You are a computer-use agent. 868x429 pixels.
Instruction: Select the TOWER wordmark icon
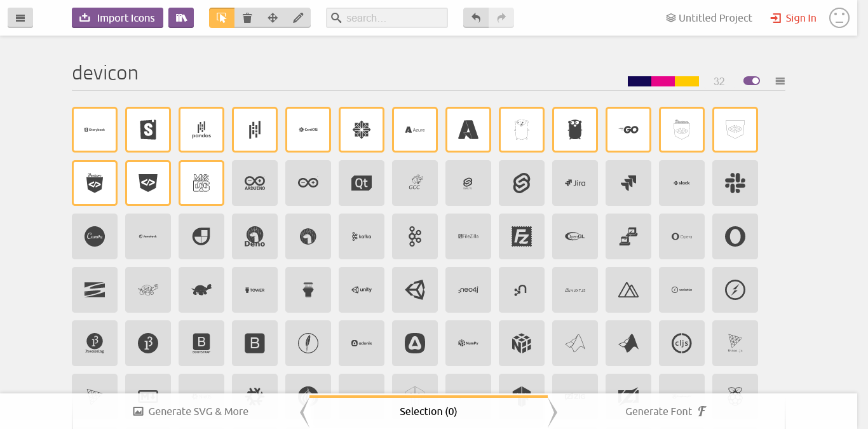click(255, 290)
